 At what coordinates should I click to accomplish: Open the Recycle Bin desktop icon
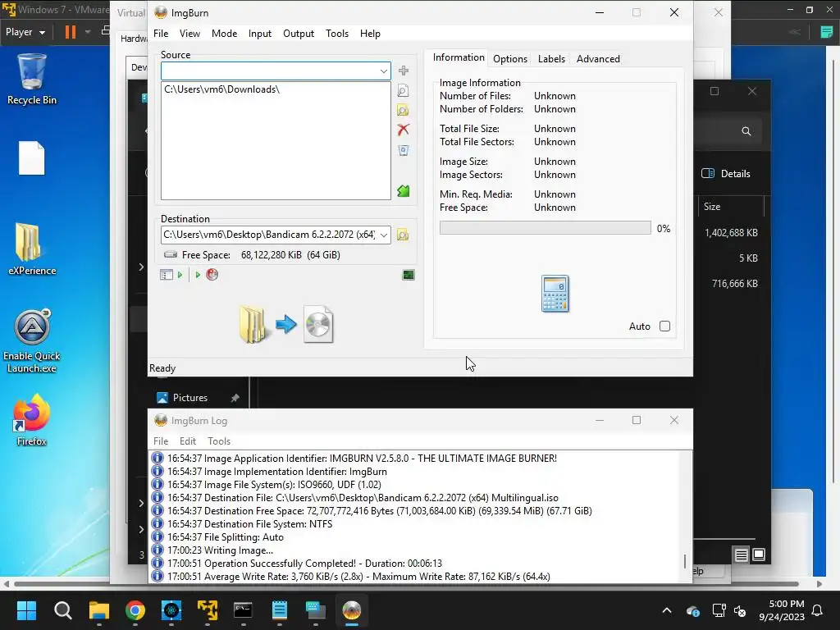[x=32, y=80]
